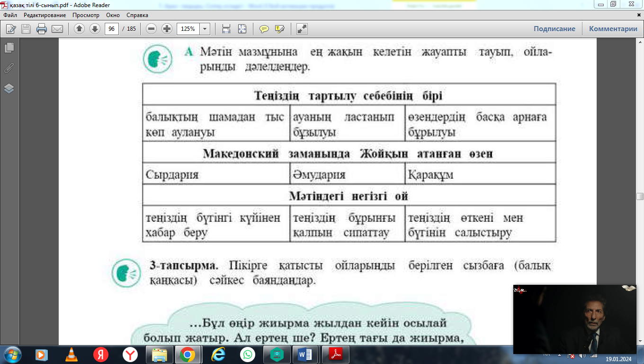
Task: Click the email envelope toolbar icon
Action: [57, 29]
